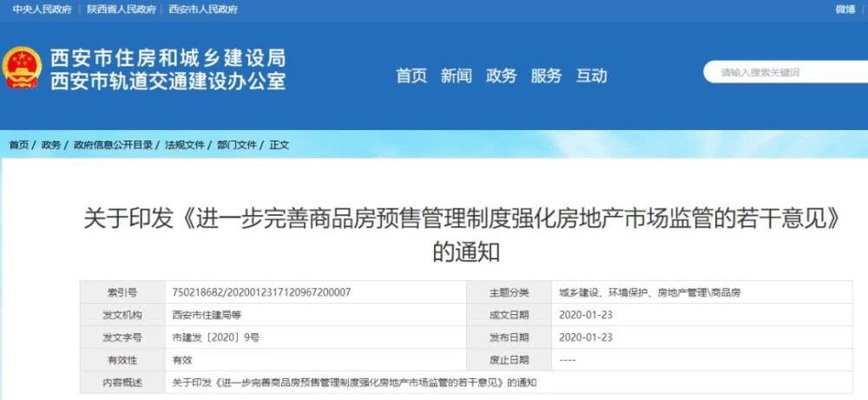Click the 索引号 label cell

coord(122,292)
